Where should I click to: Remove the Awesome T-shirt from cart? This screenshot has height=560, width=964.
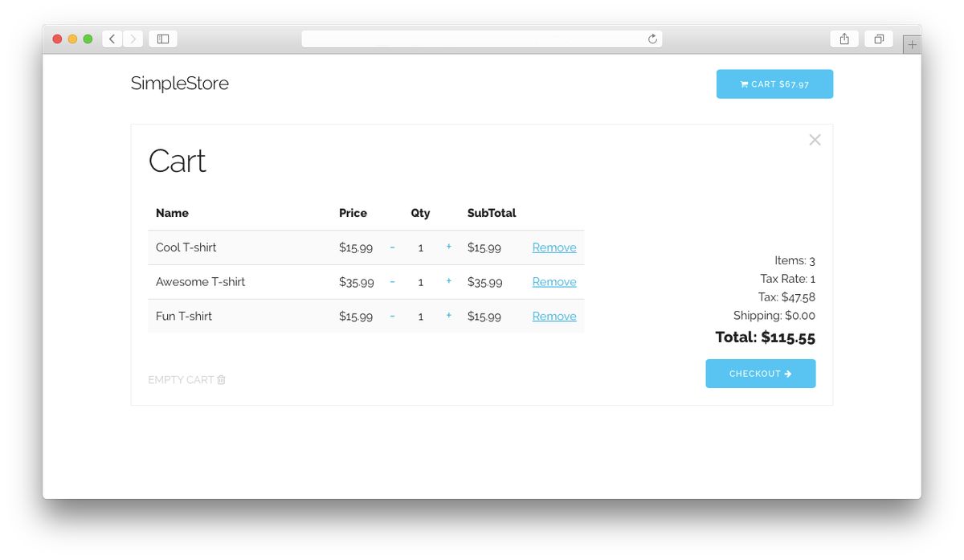553,282
